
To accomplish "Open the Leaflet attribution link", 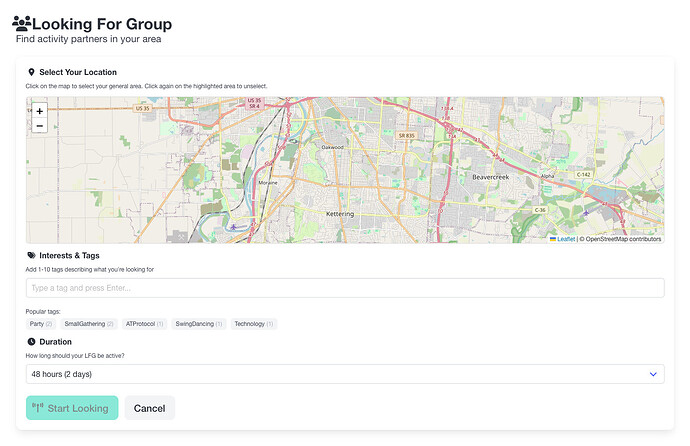I will [565, 239].
